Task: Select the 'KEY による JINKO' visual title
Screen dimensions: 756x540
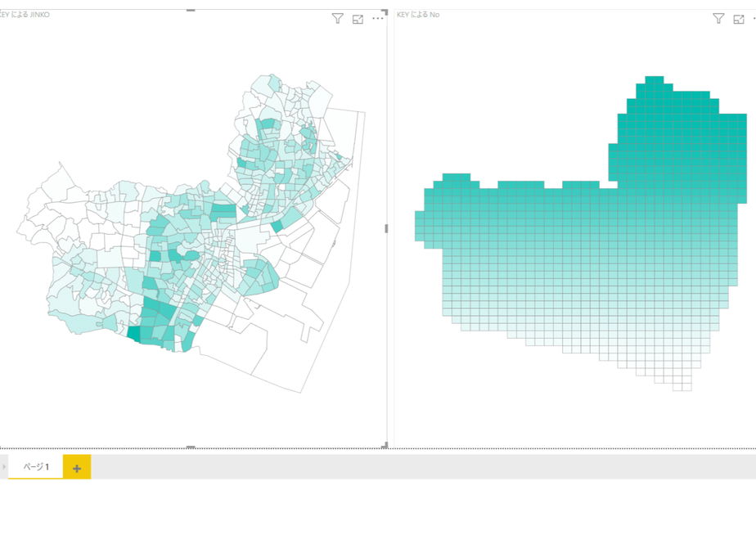Action: (24, 15)
